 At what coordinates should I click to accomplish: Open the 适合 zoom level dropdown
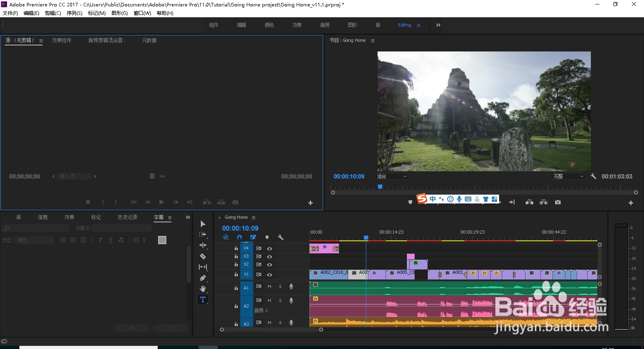pos(392,177)
